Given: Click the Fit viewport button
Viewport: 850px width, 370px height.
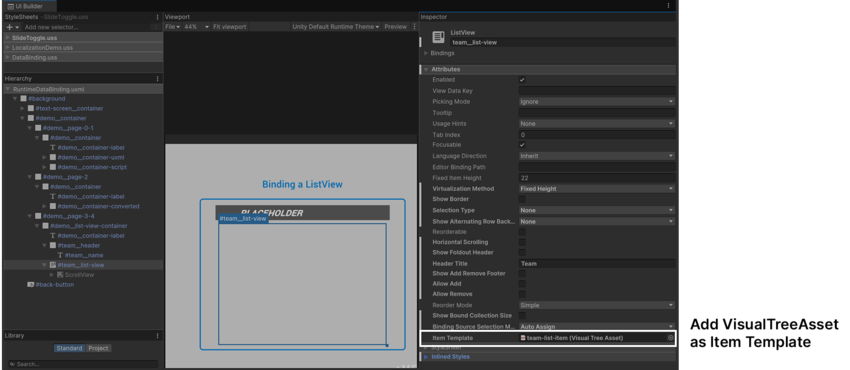Looking at the screenshot, I should click(230, 27).
